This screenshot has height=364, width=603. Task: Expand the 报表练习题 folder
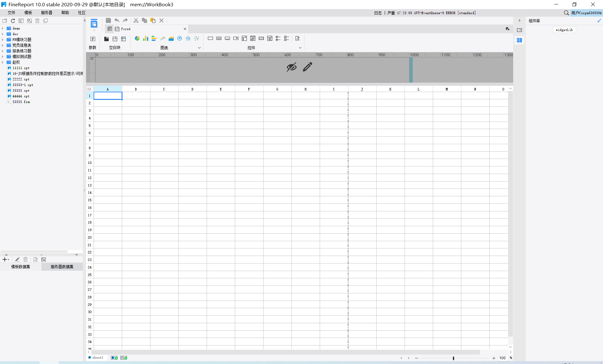3,51
